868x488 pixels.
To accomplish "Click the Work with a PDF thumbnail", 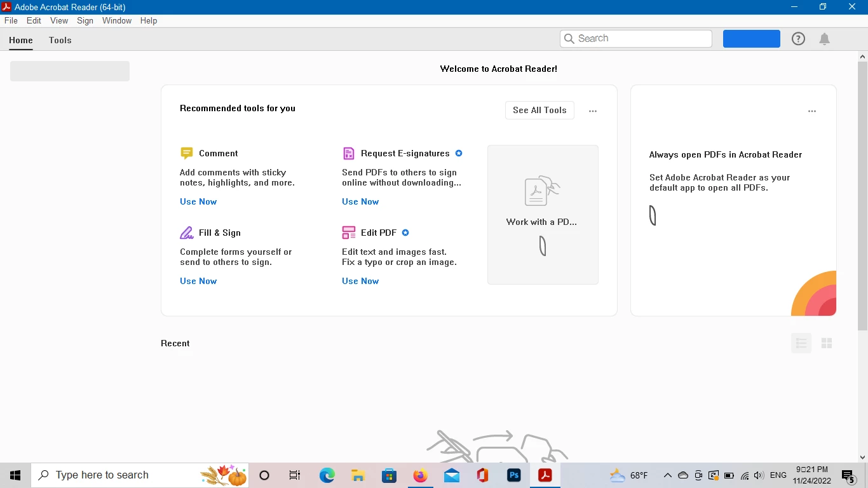I will [543, 215].
